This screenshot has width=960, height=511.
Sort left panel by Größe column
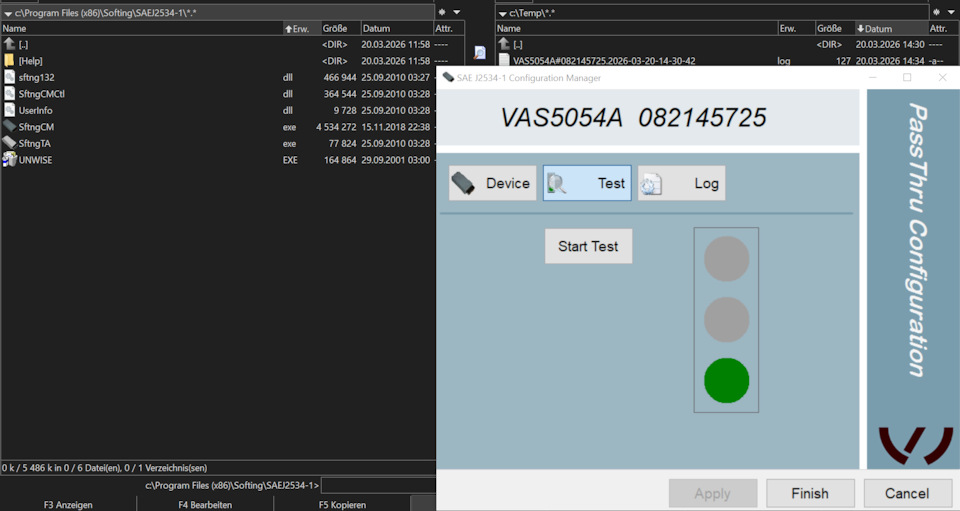click(340, 28)
